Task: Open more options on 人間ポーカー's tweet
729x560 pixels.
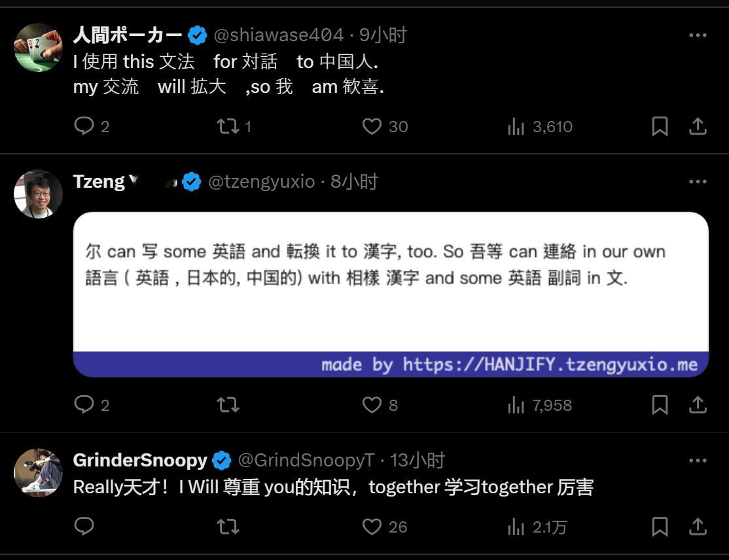Action: 698,35
